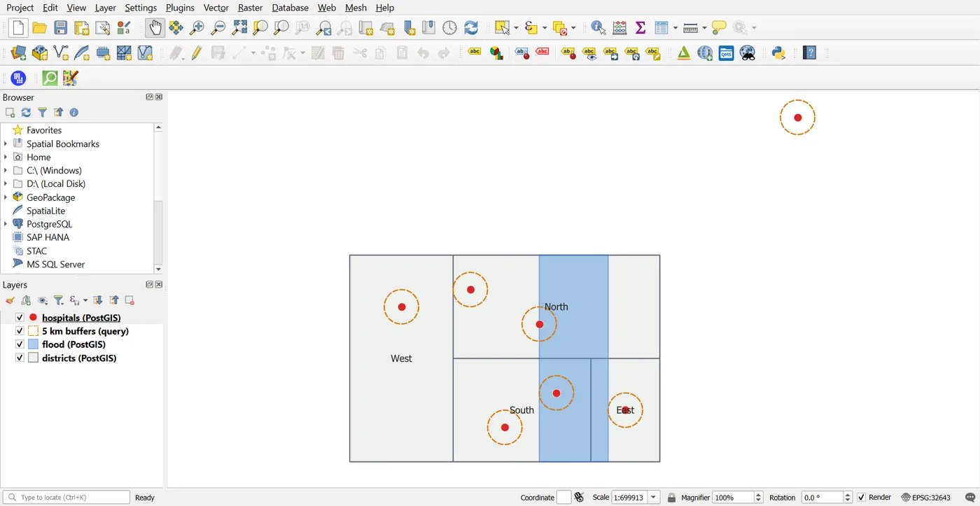980x506 pixels.
Task: Open the Data Source Manager
Action: click(19, 53)
